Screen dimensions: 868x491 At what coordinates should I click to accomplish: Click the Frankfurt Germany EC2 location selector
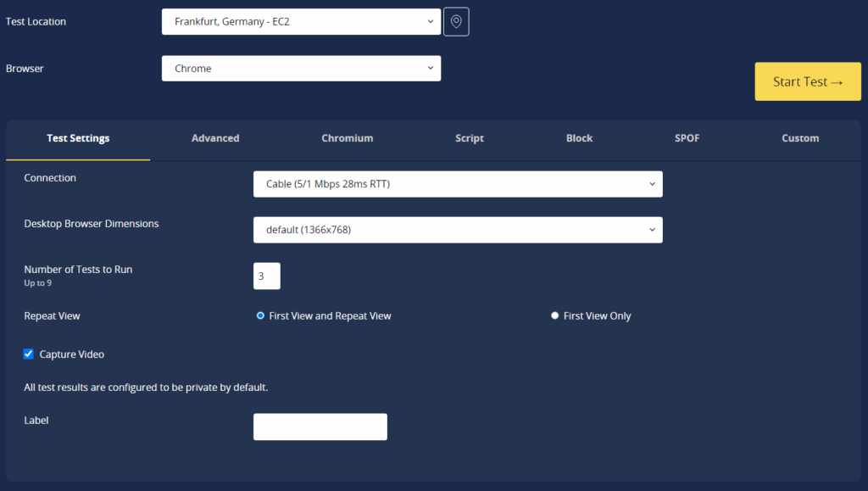[x=301, y=21]
